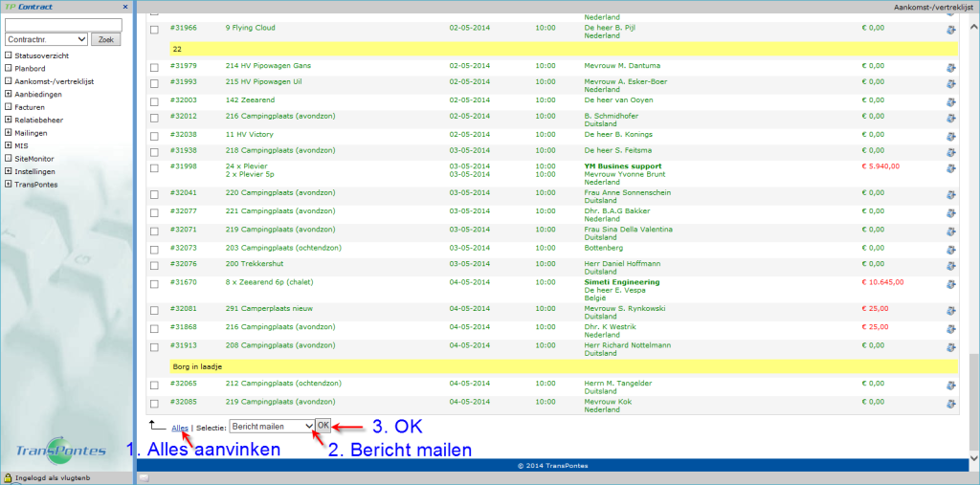Image resolution: width=980 pixels, height=485 pixels.
Task: Open the Contractnr. search type dropdown
Action: [46, 39]
